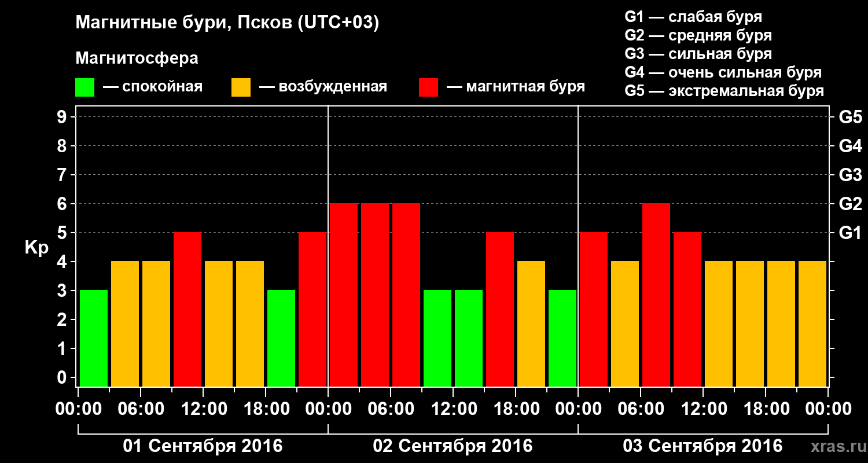Click the red 06:00–09:00 bar on 02 Сентября
Image resolution: width=868 pixels, height=463 pixels.
pos(406,295)
